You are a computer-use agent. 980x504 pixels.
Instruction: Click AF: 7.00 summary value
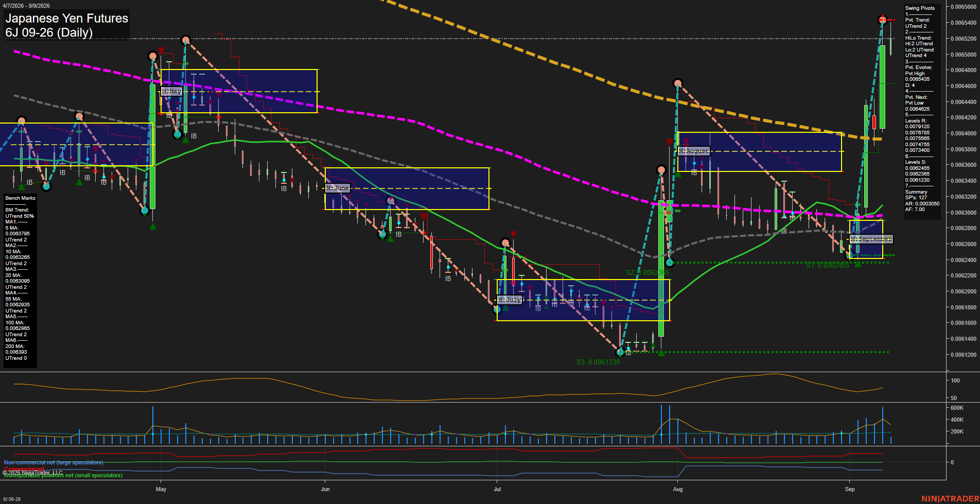pos(915,210)
